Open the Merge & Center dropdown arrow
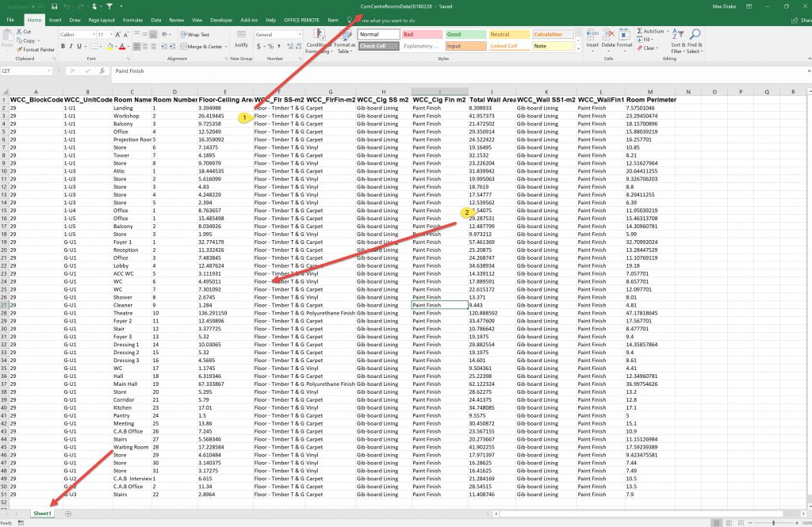 (x=225, y=47)
